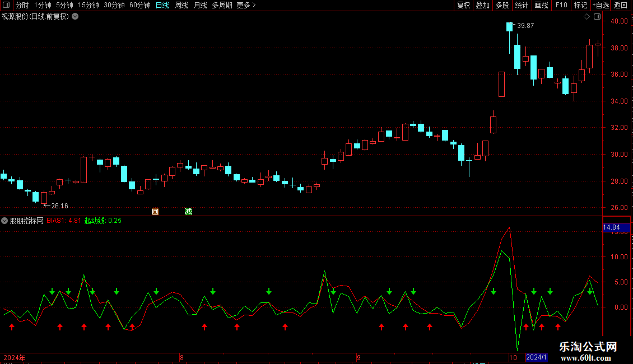Open the 统计 statistics tool
The image size is (633, 364).
522,5
